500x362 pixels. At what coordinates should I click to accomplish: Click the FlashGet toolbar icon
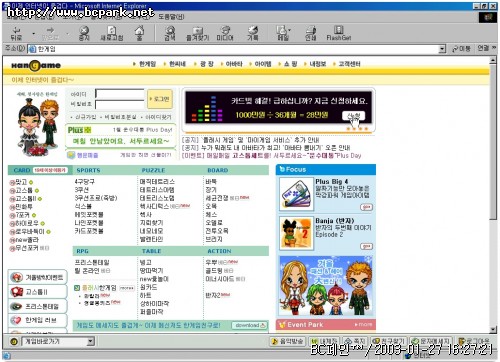pos(339,34)
